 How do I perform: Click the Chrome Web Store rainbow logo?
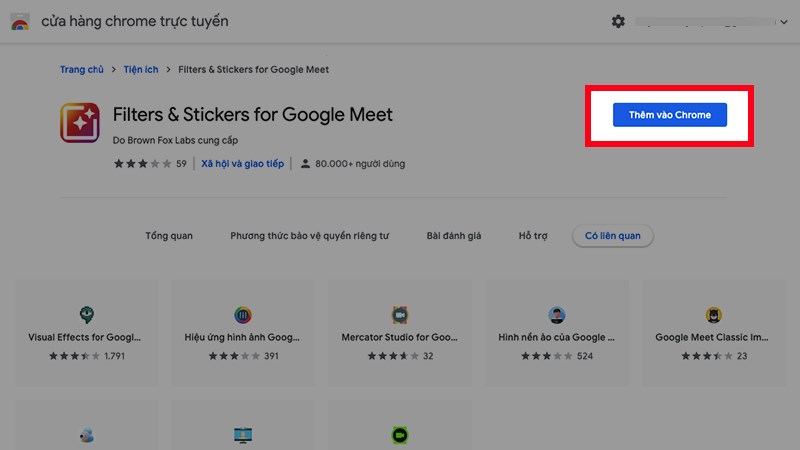coord(20,22)
